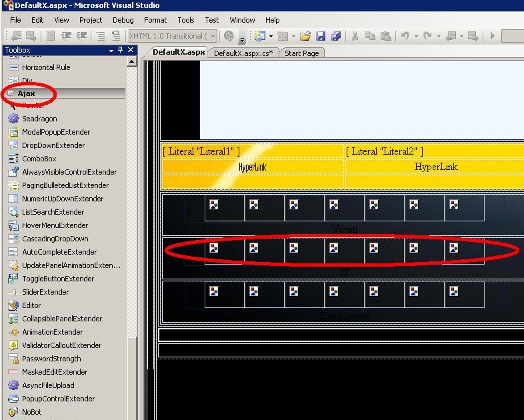This screenshot has height=420, width=524.
Task: Open the Window menu
Action: click(242, 20)
